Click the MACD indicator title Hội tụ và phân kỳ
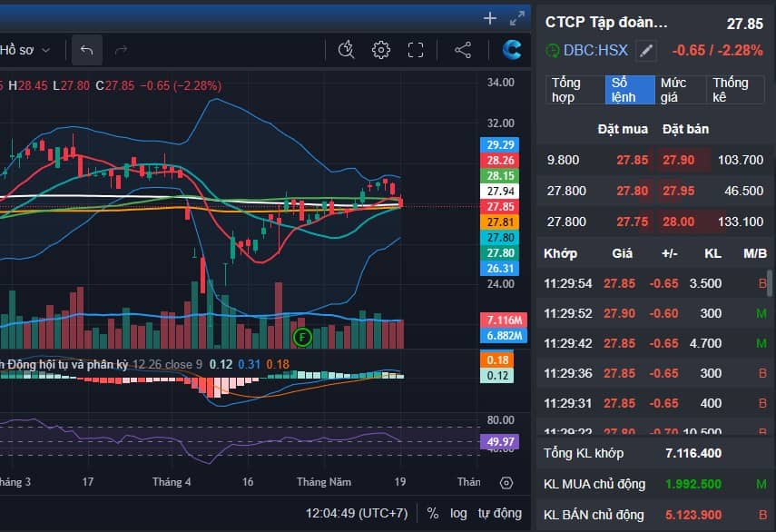 tap(64, 364)
